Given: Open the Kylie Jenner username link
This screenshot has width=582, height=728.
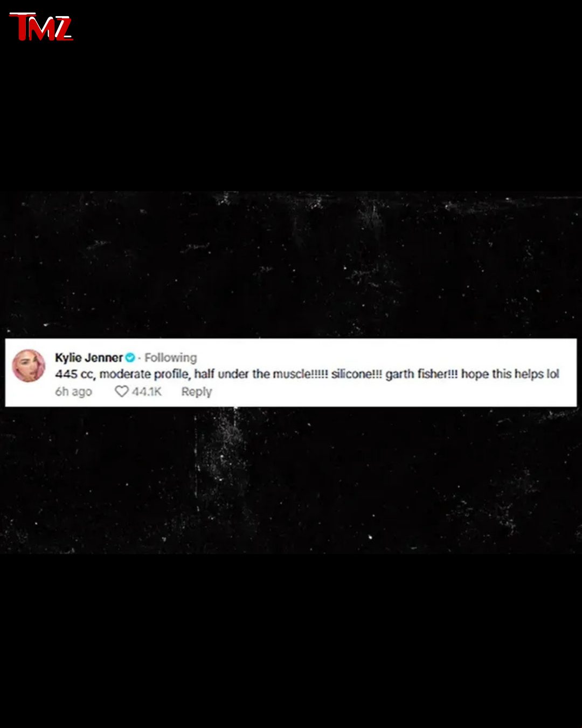Looking at the screenshot, I should 89,358.
